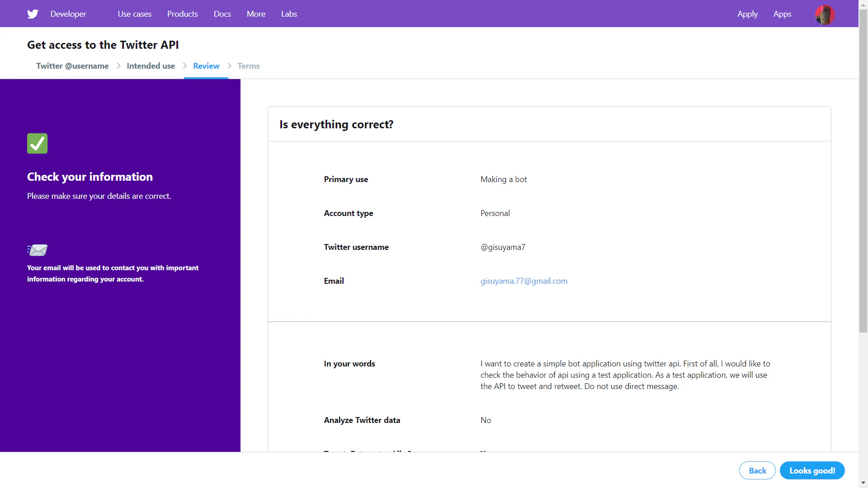The height and width of the screenshot is (488, 868).
Task: Click Apply in the top bar
Action: 747,14
